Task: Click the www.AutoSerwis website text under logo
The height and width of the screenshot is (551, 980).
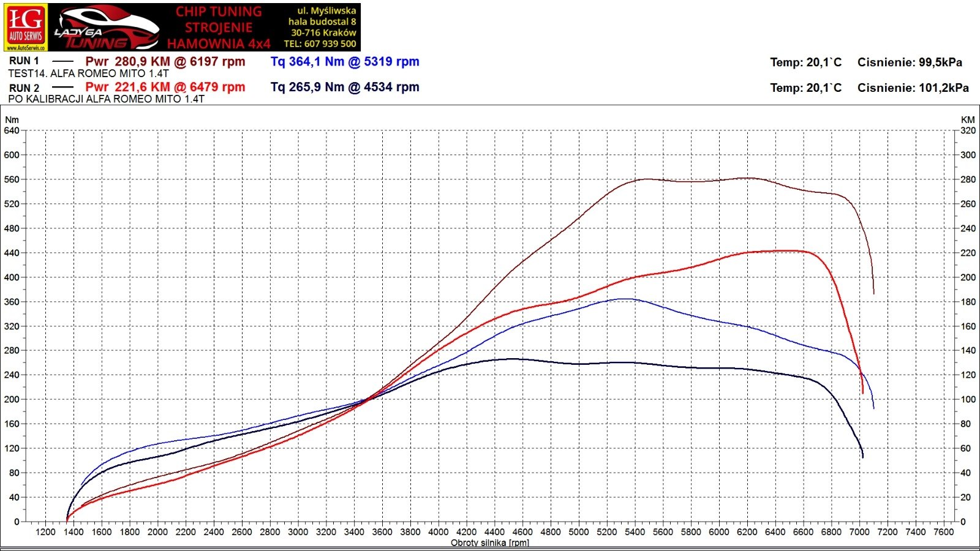Action: tap(25, 48)
